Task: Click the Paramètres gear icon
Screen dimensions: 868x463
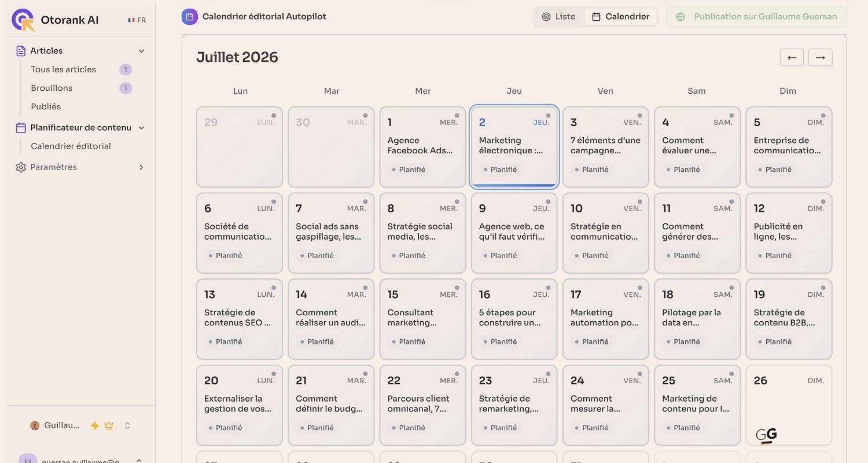Action: coord(21,167)
